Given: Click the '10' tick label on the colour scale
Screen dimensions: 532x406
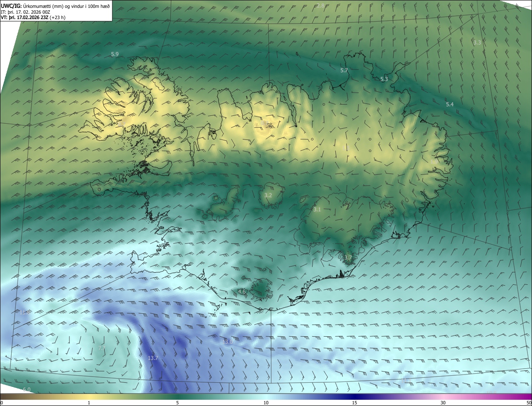Looking at the screenshot, I should point(266,403).
